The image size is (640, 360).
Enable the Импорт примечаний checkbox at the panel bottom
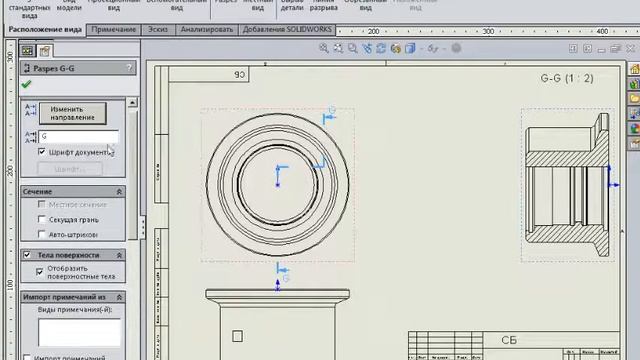27,358
